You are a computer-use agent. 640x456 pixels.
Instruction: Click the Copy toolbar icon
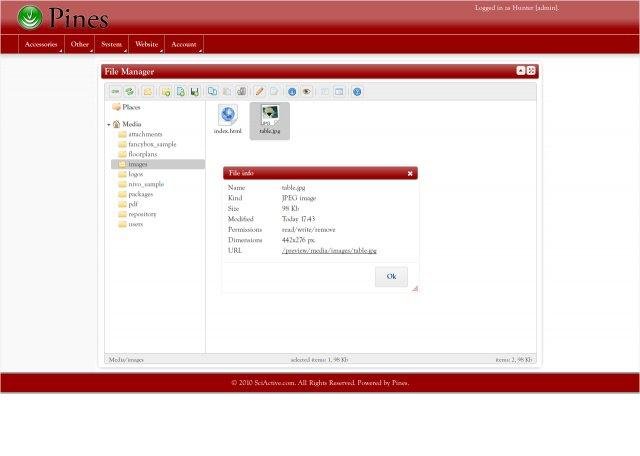pos(213,91)
